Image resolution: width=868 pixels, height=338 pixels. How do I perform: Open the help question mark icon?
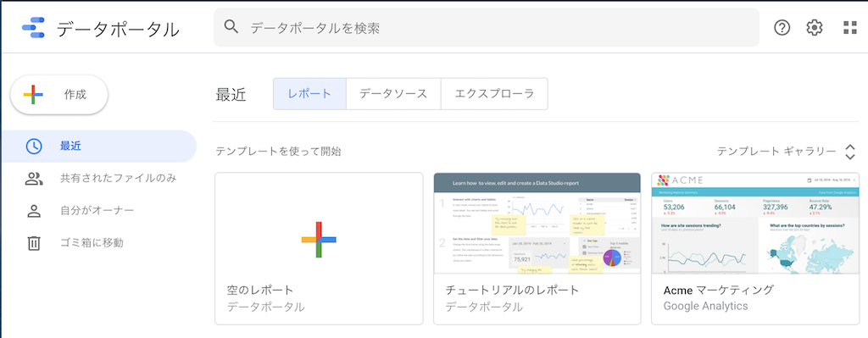pyautogui.click(x=782, y=28)
